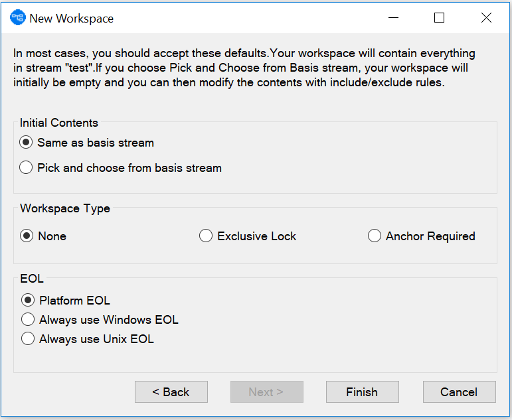Click the "Initial Contents" group label
This screenshot has width=512, height=420.
[59, 123]
